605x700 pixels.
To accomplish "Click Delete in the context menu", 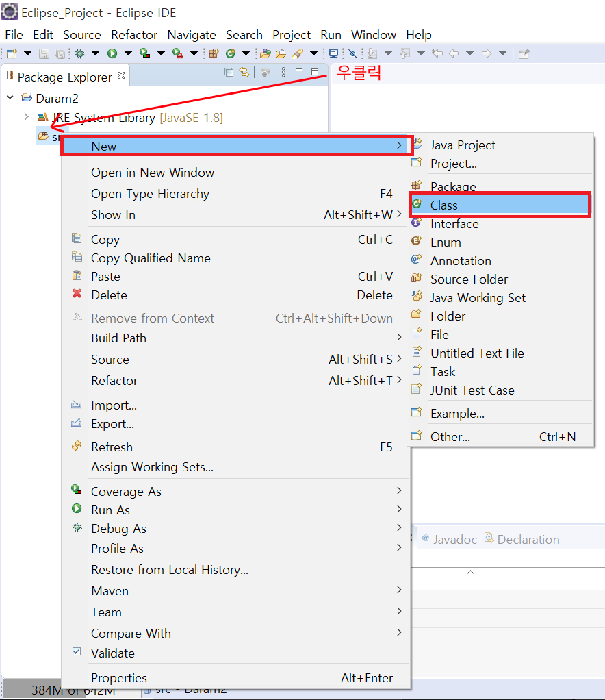I will 235,295.
